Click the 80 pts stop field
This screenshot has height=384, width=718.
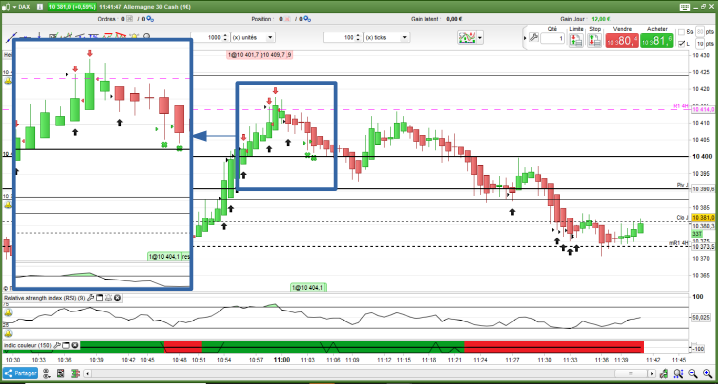pos(700,32)
